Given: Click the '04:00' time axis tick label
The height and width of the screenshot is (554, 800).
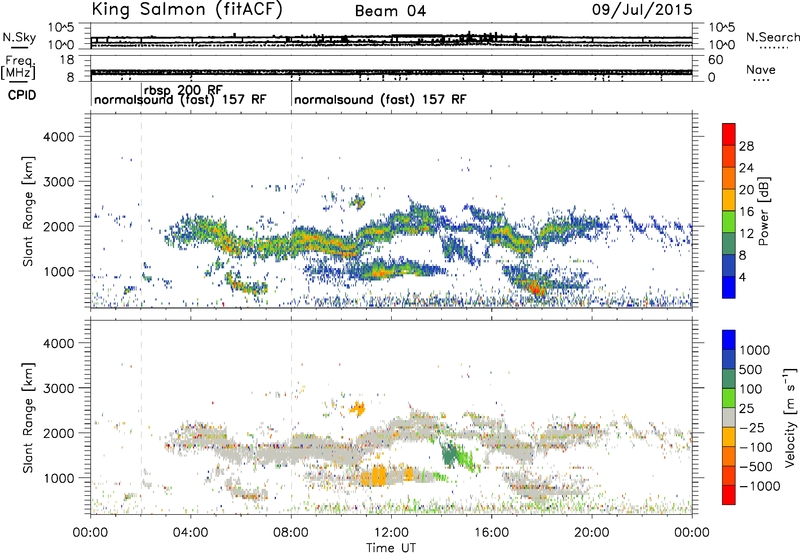Looking at the screenshot, I should coord(190,533).
